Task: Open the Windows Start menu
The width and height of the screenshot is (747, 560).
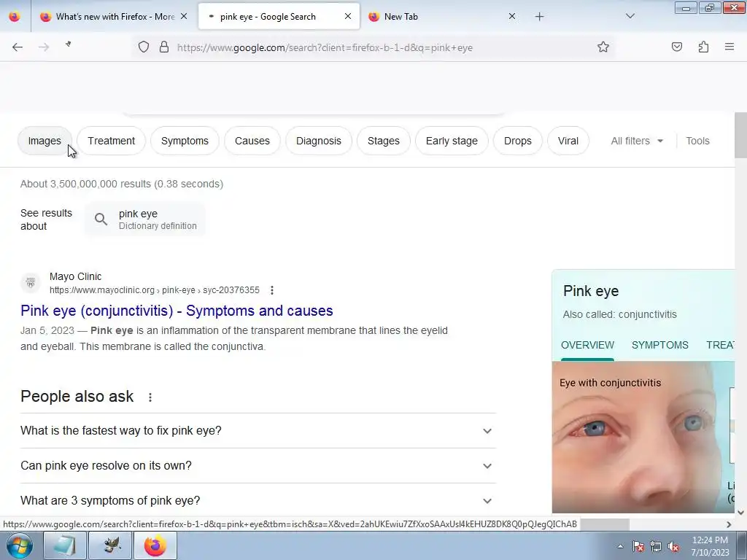Action: [20, 545]
